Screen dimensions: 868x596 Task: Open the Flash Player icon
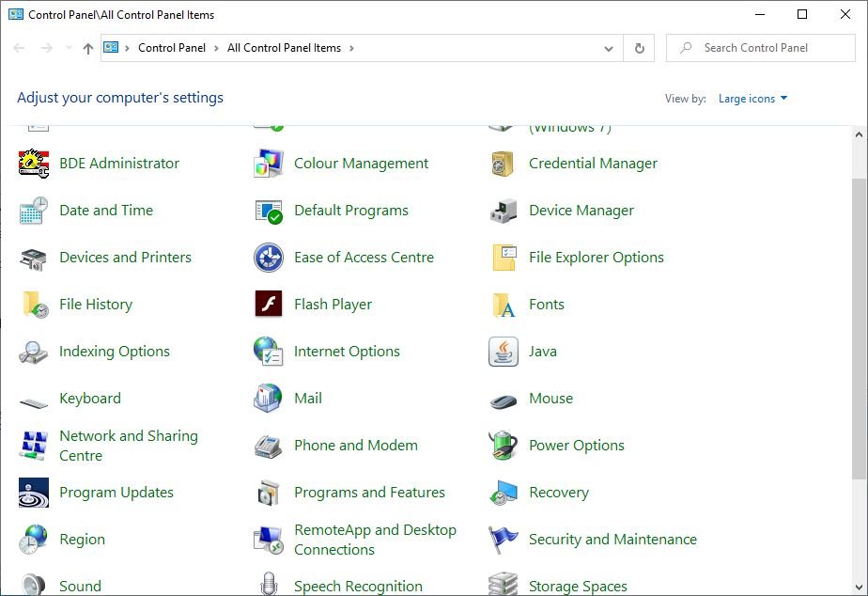[x=269, y=304]
